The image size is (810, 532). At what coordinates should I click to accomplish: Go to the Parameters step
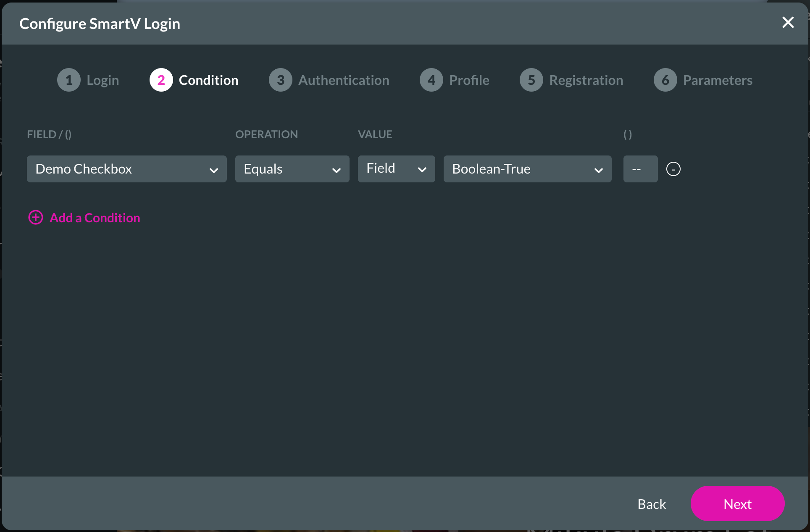pyautogui.click(x=703, y=80)
